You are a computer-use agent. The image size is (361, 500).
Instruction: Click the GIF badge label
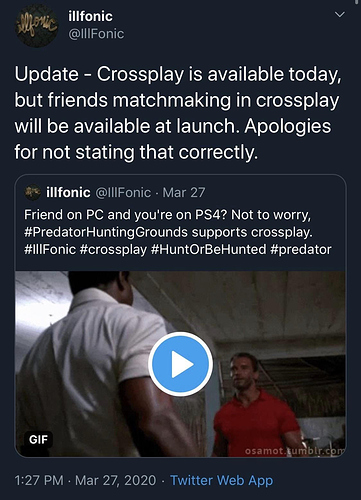(x=38, y=440)
